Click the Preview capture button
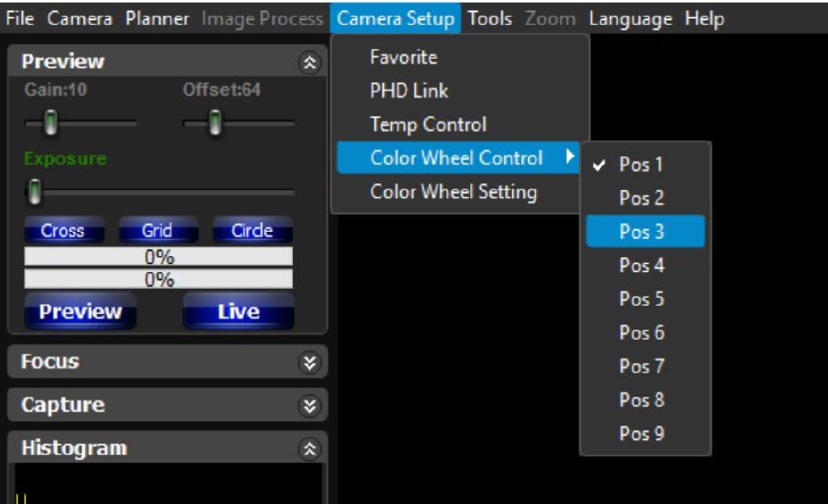Image resolution: width=828 pixels, height=504 pixels. click(80, 312)
